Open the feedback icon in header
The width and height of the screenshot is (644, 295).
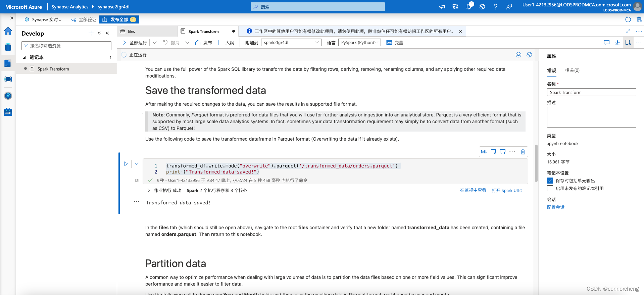pyautogui.click(x=509, y=7)
